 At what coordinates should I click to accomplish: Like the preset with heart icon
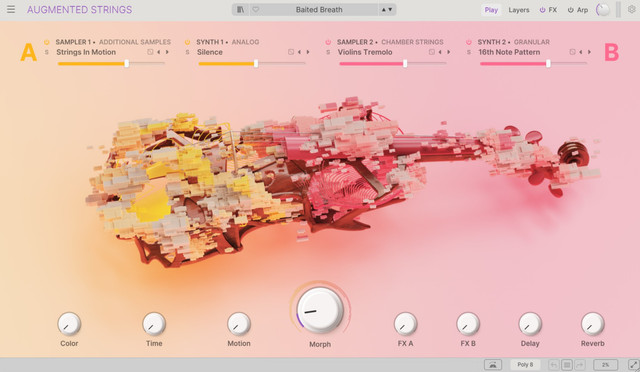(256, 9)
